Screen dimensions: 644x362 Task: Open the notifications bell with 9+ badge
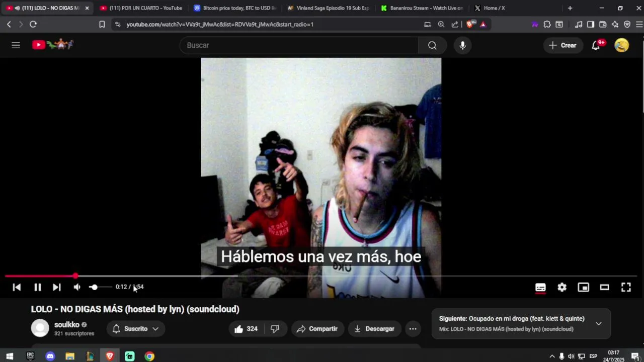click(x=596, y=45)
